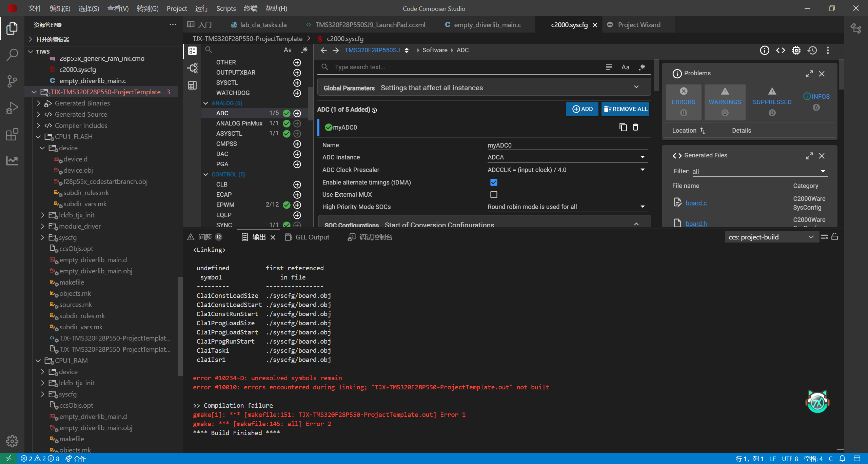Click the REMOVE ALL button
The height and width of the screenshot is (464, 868).
point(625,109)
